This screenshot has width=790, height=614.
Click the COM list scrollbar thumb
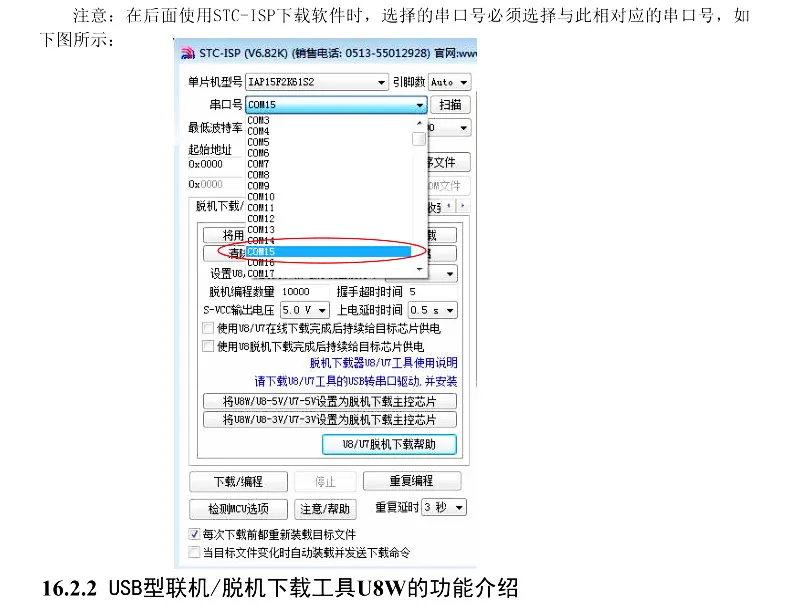pyautogui.click(x=419, y=139)
